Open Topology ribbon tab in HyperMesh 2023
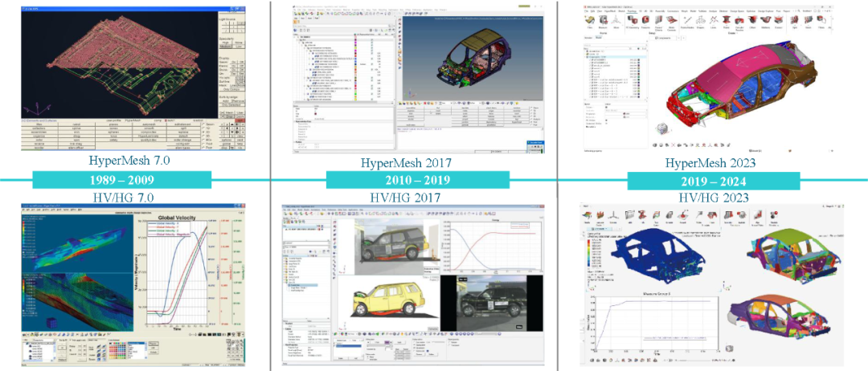The image size is (868, 371). (x=632, y=11)
